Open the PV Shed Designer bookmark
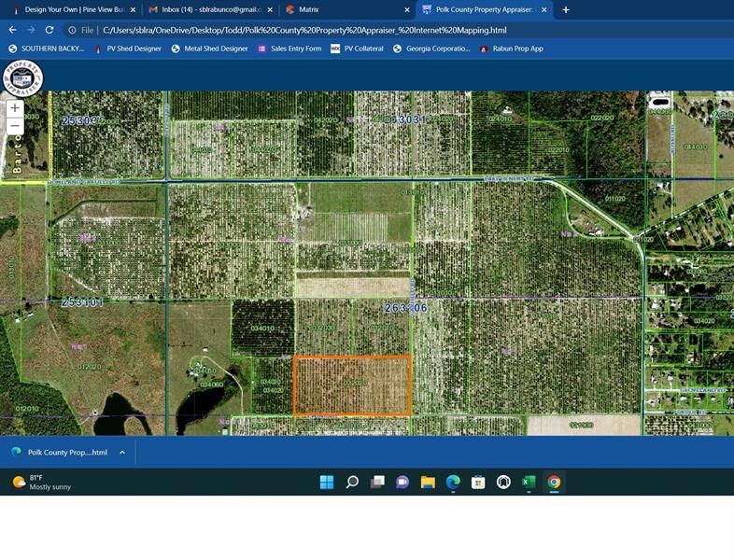This screenshot has height=560, width=734. point(128,49)
